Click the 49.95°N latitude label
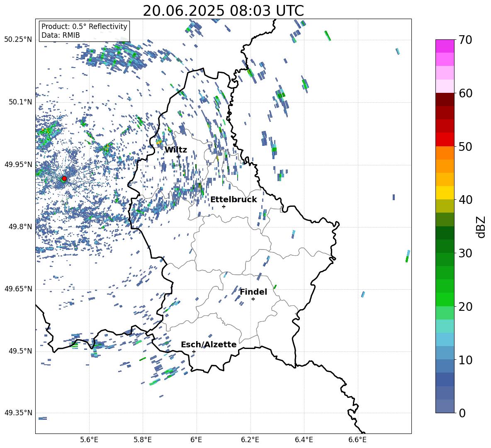 18,164
